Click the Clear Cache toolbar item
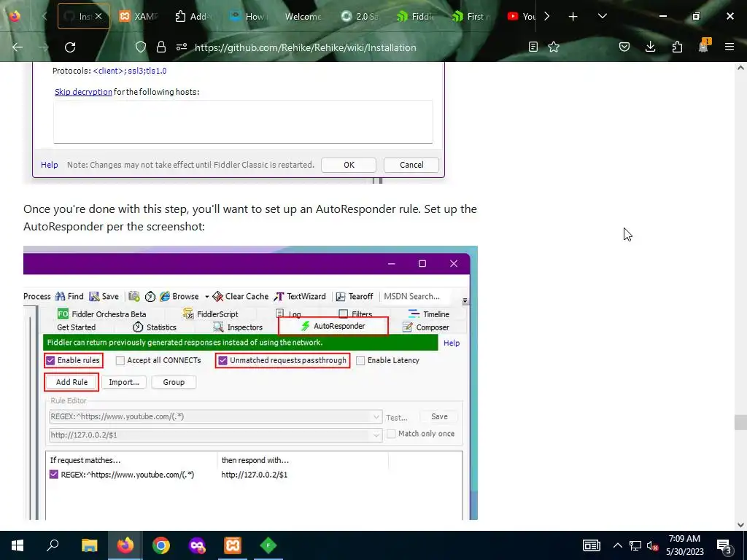 [241, 296]
